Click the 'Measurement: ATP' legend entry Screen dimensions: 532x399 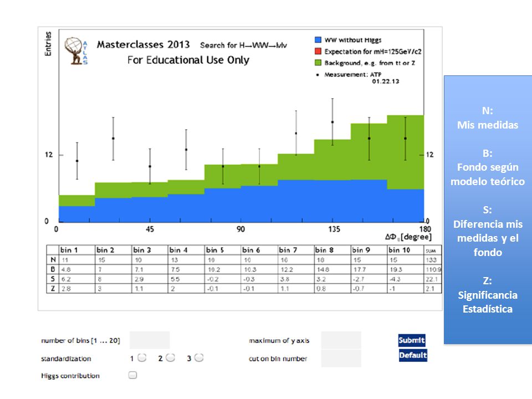[x=353, y=74]
